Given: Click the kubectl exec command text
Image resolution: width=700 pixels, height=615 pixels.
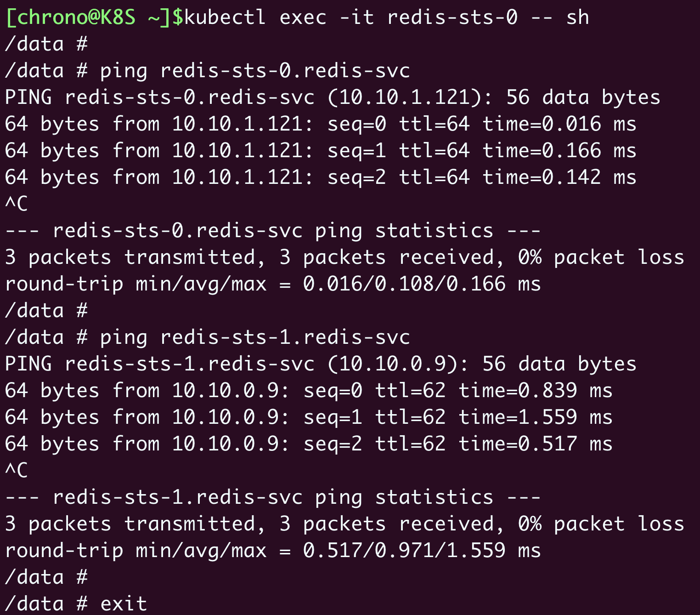Looking at the screenshot, I should [x=386, y=17].
